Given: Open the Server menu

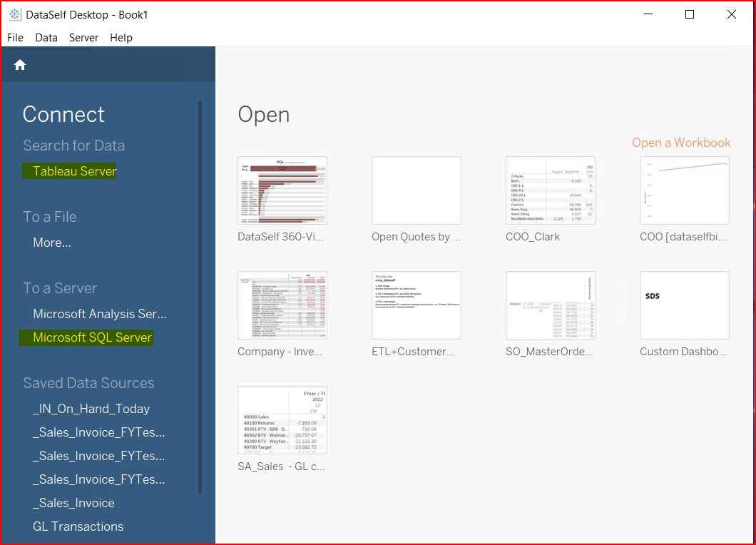Looking at the screenshot, I should pyautogui.click(x=83, y=37).
